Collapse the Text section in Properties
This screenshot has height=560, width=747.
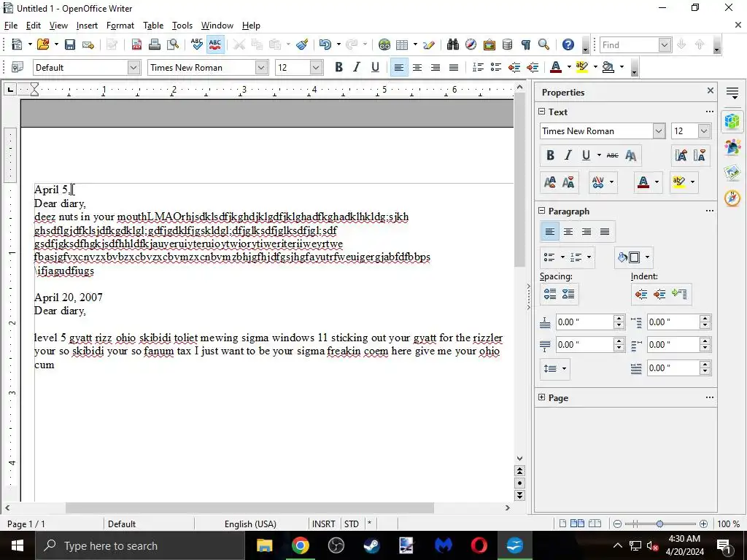pyautogui.click(x=542, y=112)
